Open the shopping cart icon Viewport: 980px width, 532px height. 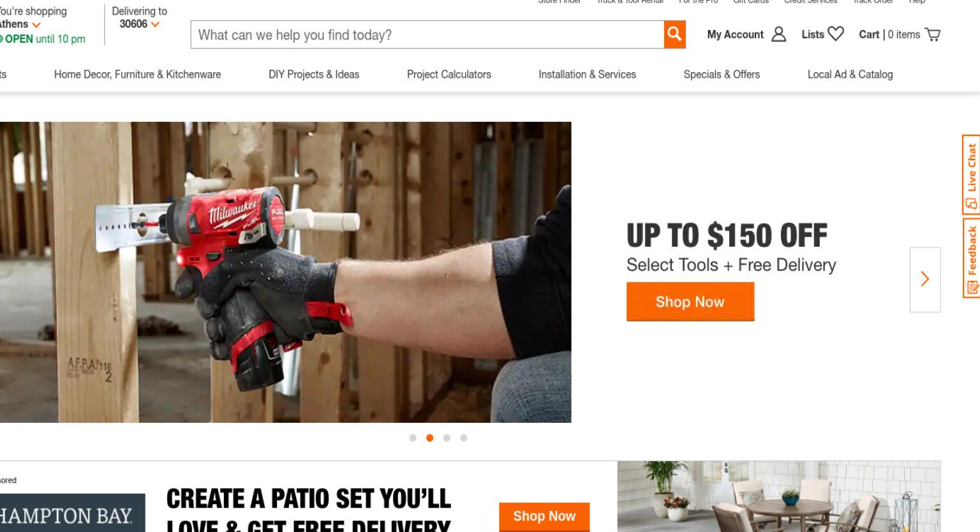click(x=932, y=34)
